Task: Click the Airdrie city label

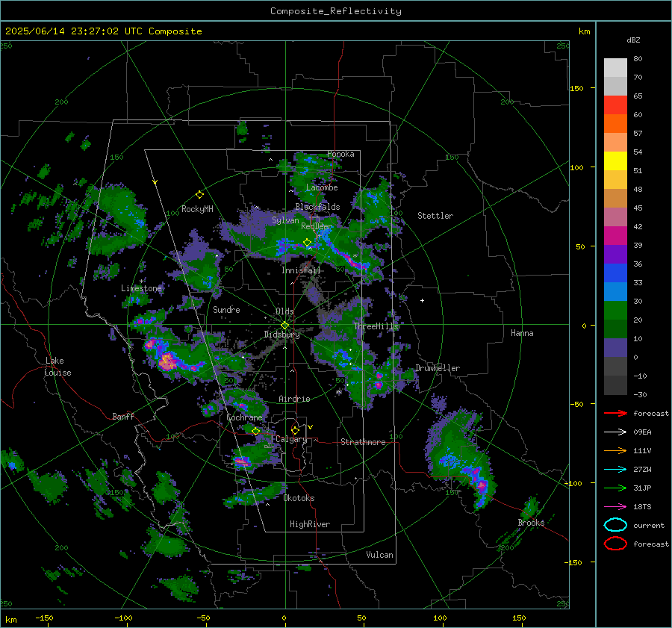Action: 294,399
